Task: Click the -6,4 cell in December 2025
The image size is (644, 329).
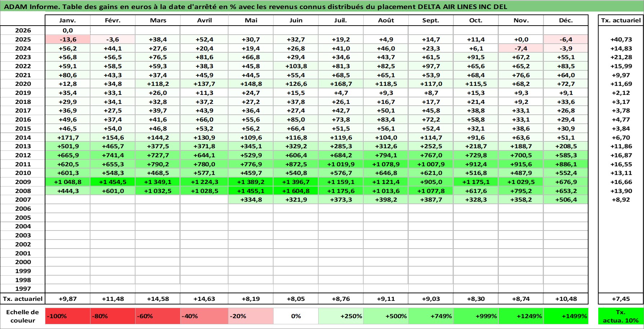Action: [566, 40]
